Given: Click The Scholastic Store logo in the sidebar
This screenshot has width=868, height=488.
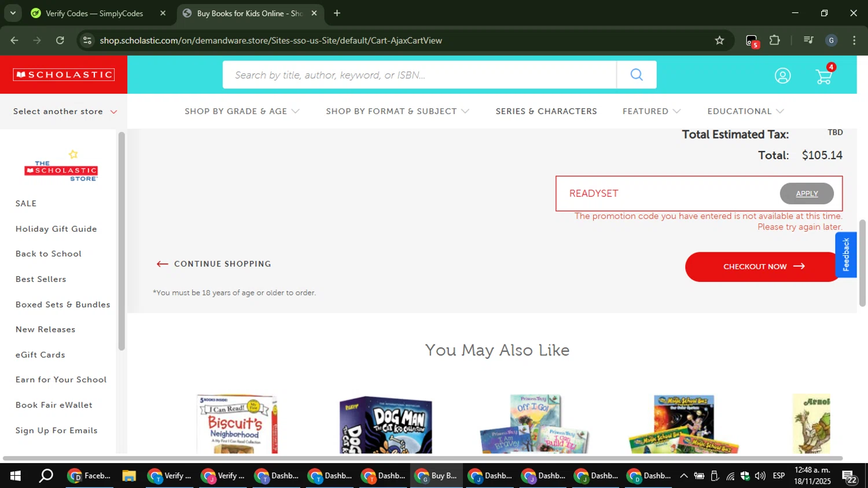Looking at the screenshot, I should click(61, 166).
